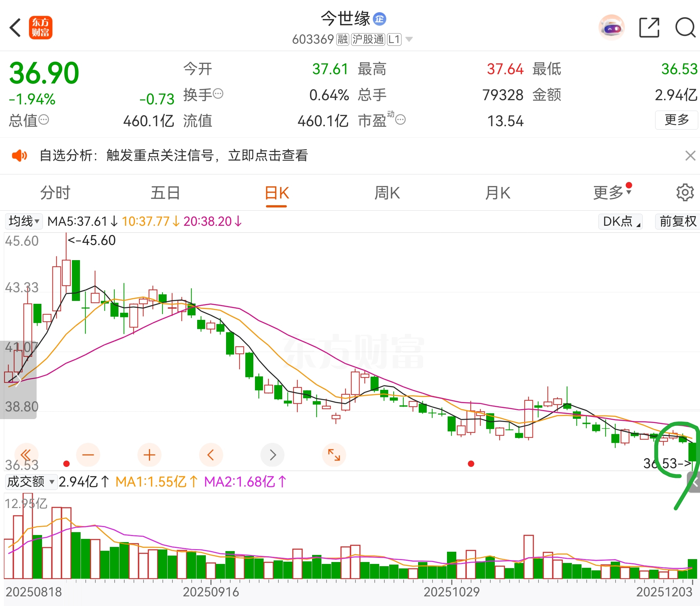
Task: Toggle the DK点 indicator
Action: tap(620, 222)
